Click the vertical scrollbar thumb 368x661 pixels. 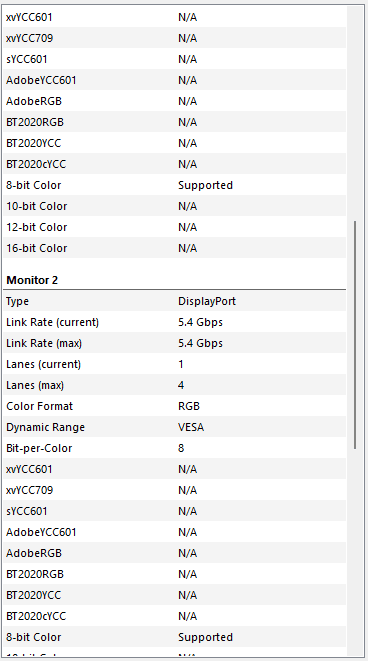tap(355, 335)
